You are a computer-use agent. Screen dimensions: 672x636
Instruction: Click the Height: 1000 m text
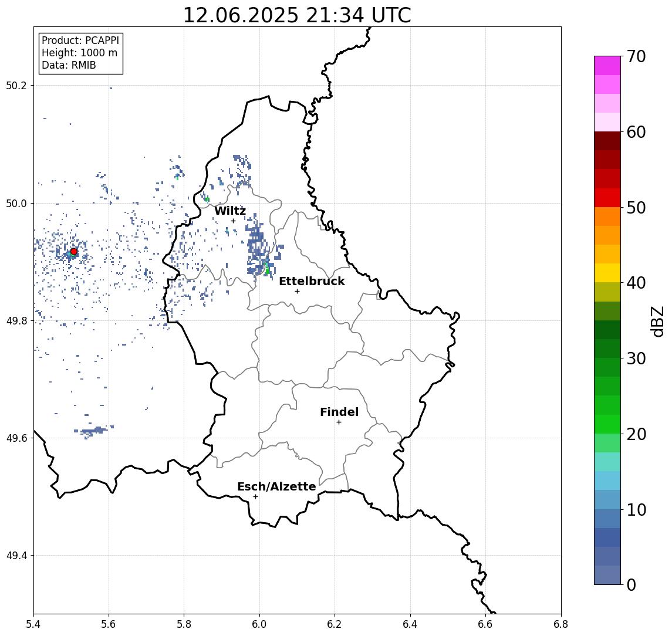click(79, 53)
